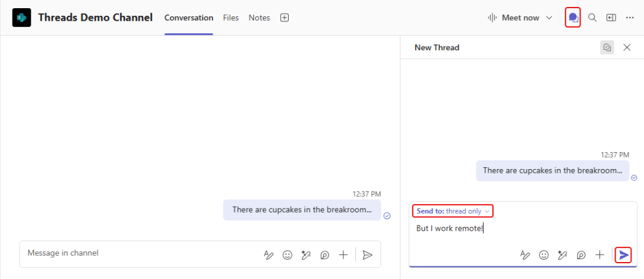Expand the Send to: thread only dropdown
644x279 pixels.
(453, 211)
